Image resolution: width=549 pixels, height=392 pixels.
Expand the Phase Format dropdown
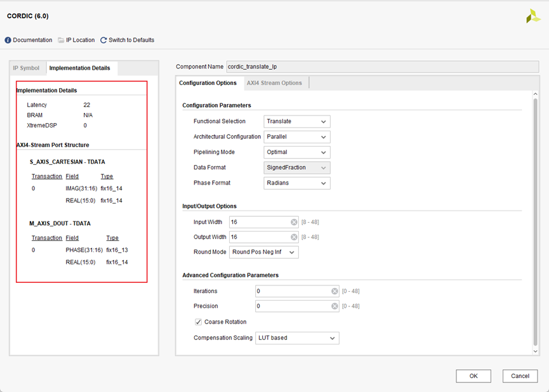296,183
